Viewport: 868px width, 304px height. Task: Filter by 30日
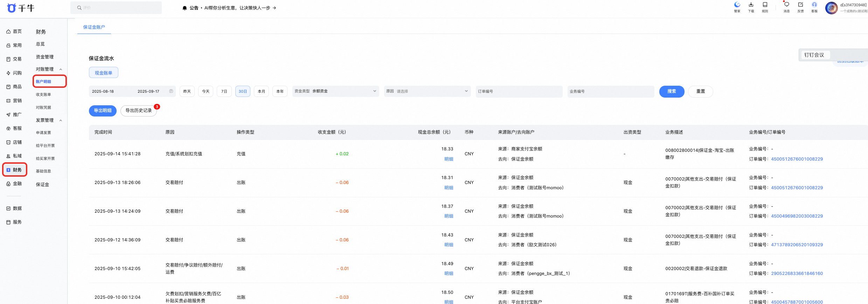tap(243, 91)
